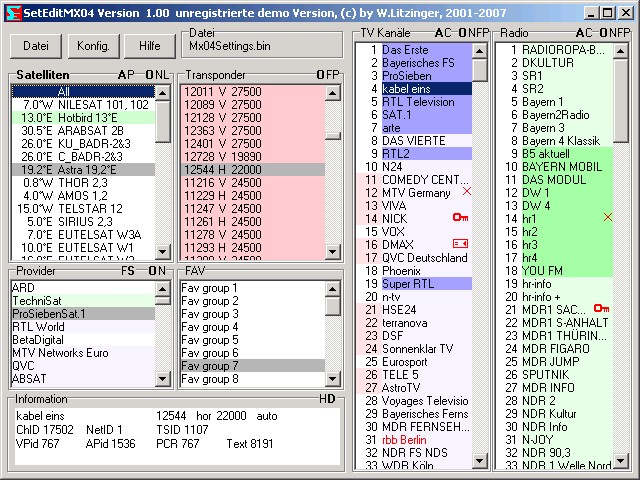Click the red X mark beside hr1

pyautogui.click(x=608, y=217)
